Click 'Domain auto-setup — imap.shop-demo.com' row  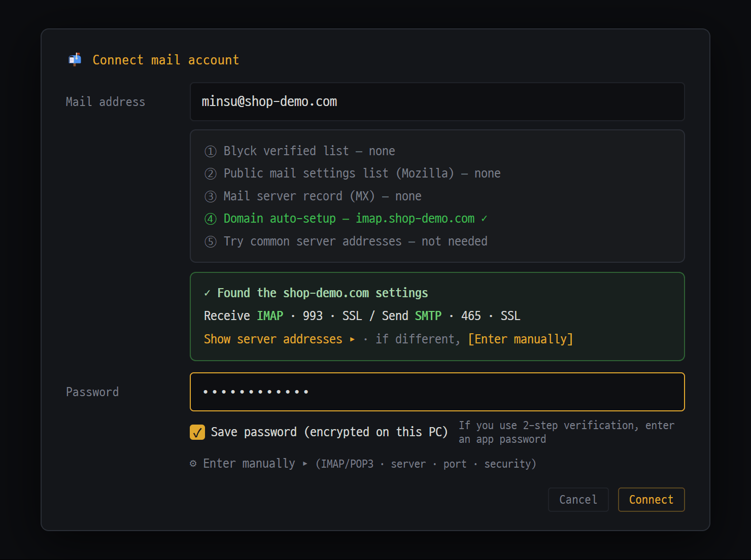(346, 219)
